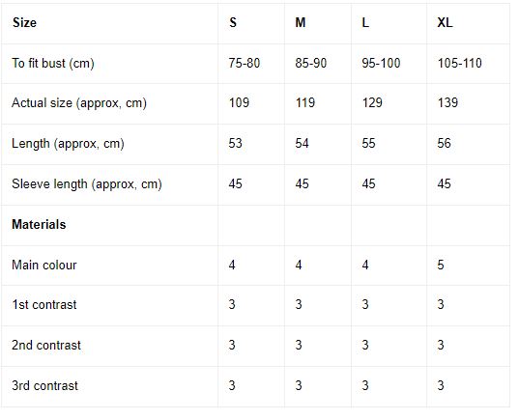The image size is (519, 420).
Task: Select the L column header
Action: (x=365, y=23)
